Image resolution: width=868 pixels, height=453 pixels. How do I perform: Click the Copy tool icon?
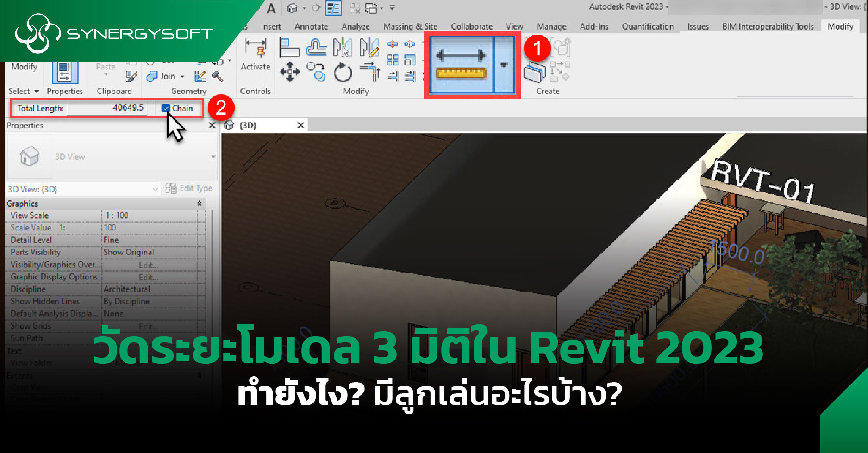tap(316, 72)
